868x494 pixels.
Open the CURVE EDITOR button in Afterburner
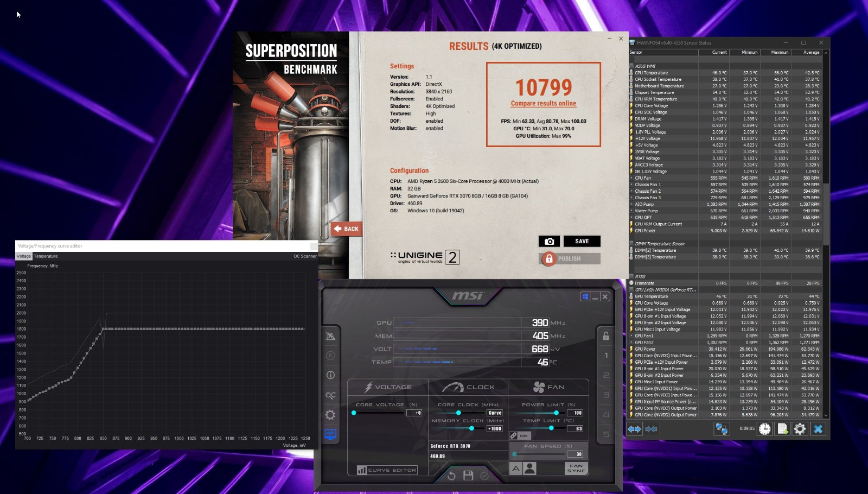coord(387,470)
